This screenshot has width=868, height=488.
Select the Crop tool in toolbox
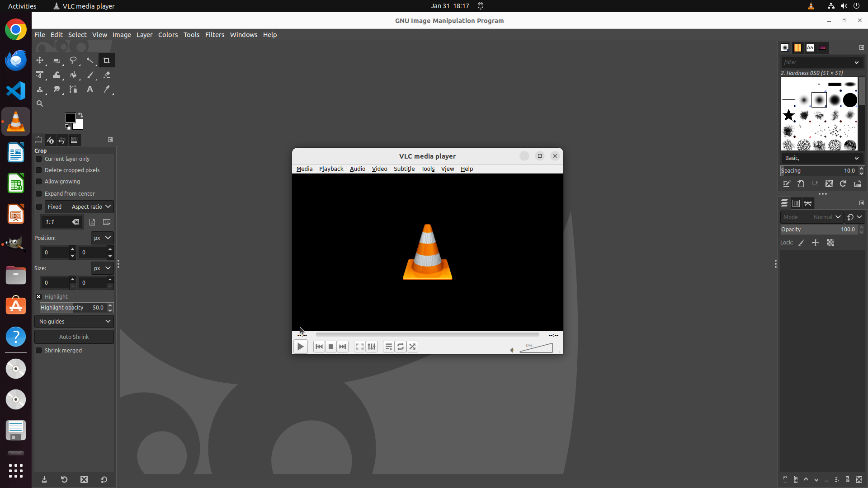(x=107, y=60)
